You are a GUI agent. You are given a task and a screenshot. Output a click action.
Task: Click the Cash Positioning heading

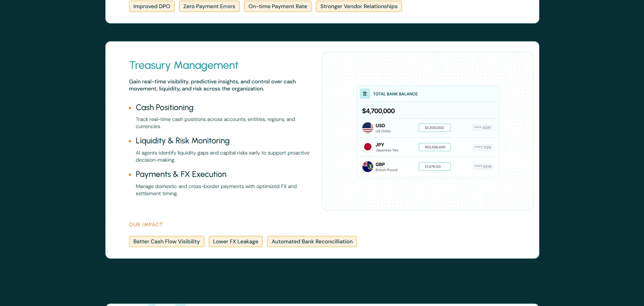(x=165, y=108)
